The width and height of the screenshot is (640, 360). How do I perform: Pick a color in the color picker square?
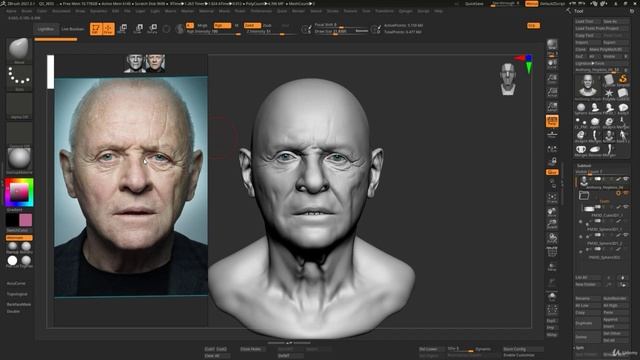pyautogui.click(x=19, y=192)
